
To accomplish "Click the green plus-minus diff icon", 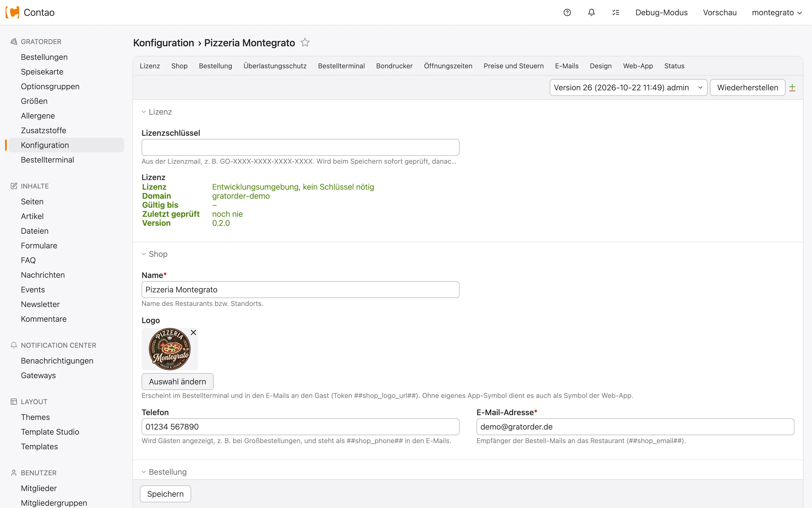I will (792, 87).
